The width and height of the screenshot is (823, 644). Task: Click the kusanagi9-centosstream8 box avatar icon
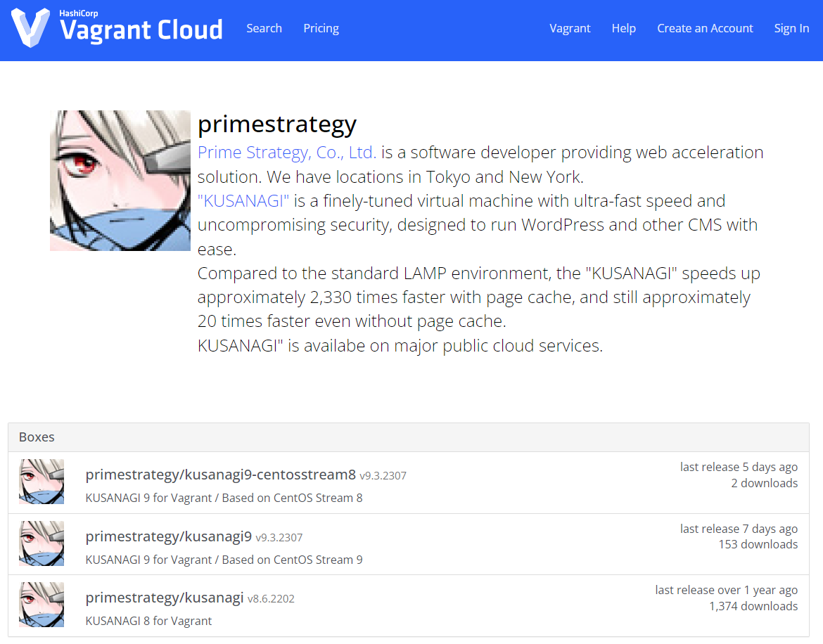click(x=42, y=482)
